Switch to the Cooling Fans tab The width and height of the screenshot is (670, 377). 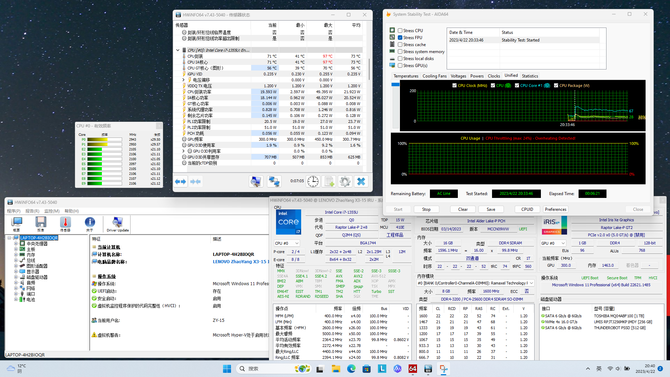pyautogui.click(x=435, y=76)
